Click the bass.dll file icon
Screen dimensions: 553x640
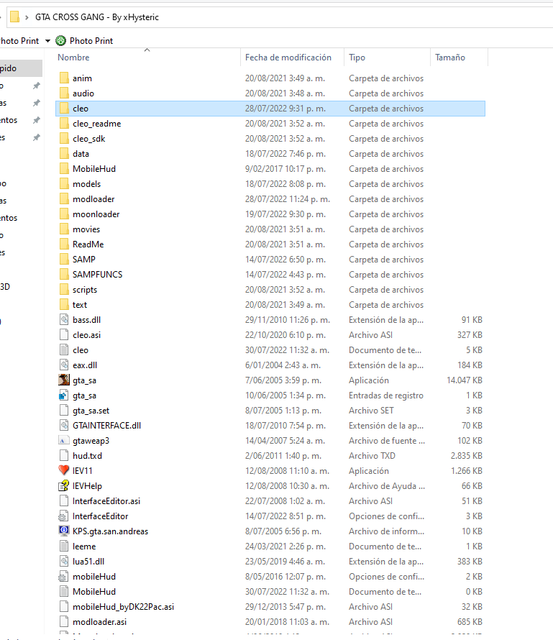(64, 320)
